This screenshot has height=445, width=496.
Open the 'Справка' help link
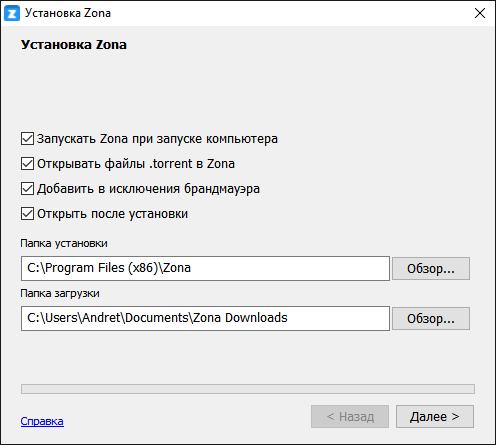click(x=42, y=421)
